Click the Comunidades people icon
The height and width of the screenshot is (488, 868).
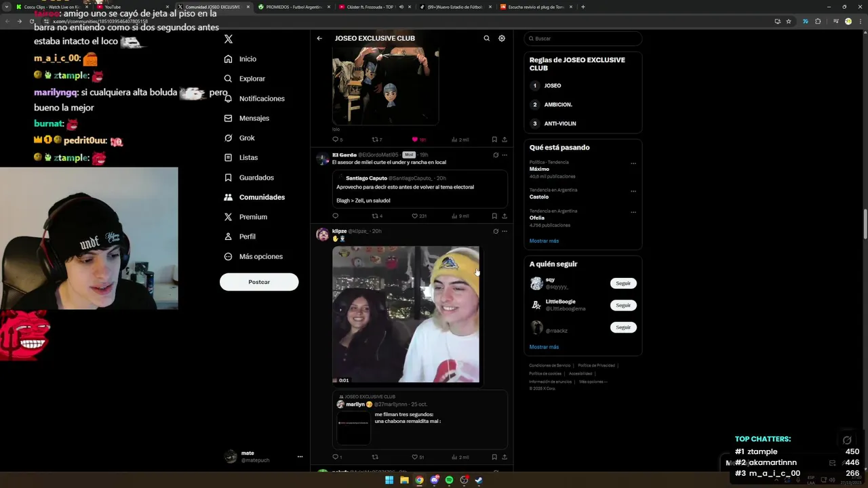[229, 197]
